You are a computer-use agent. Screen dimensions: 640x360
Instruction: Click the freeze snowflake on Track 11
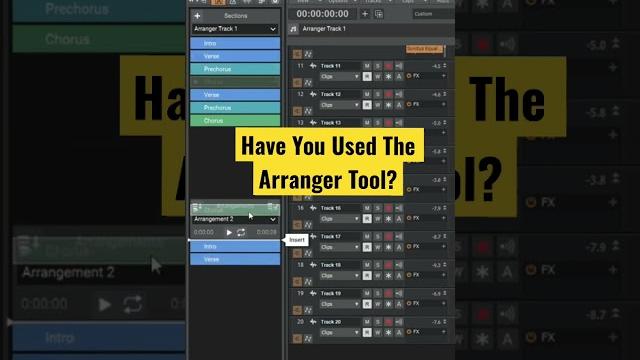388,77
